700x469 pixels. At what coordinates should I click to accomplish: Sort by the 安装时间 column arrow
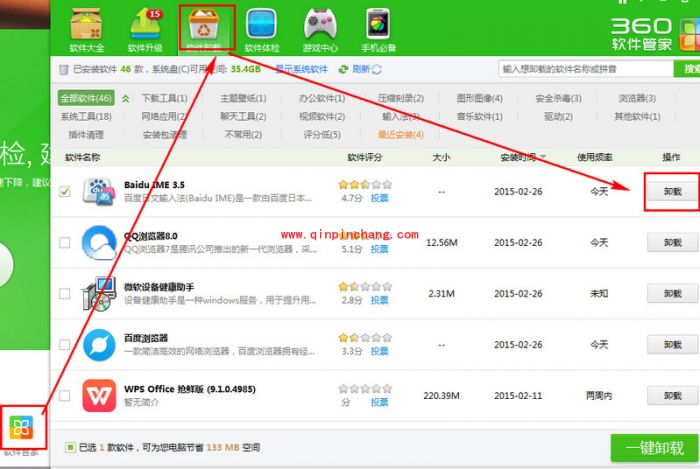[x=543, y=157]
